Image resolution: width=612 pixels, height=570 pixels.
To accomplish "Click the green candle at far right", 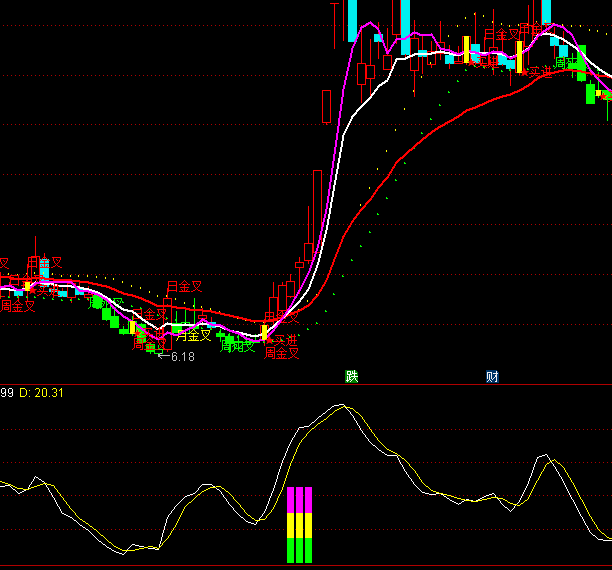I will point(590,92).
